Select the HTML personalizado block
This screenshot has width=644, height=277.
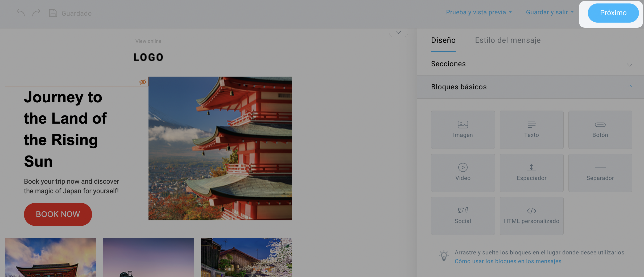[x=531, y=216]
